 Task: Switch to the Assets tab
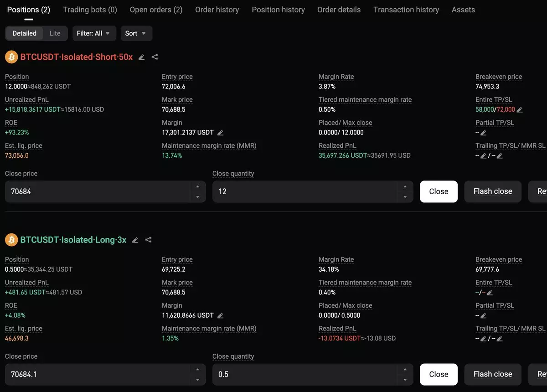click(x=463, y=10)
